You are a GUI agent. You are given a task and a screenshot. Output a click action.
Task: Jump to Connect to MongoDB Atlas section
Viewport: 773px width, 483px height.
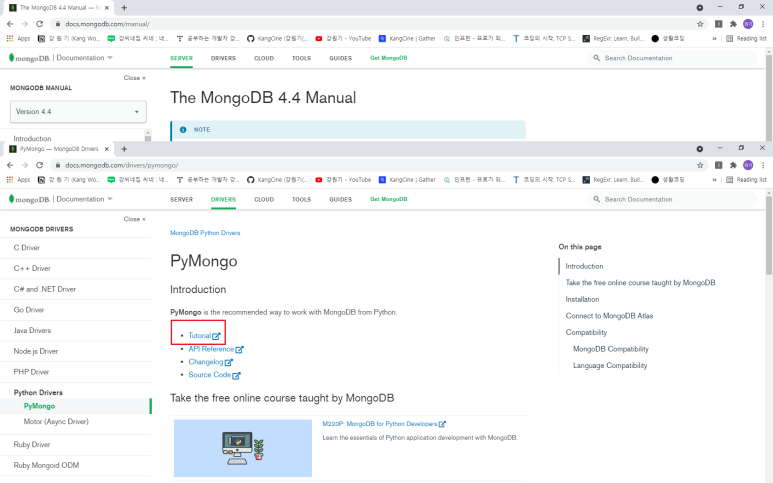pyautogui.click(x=609, y=315)
